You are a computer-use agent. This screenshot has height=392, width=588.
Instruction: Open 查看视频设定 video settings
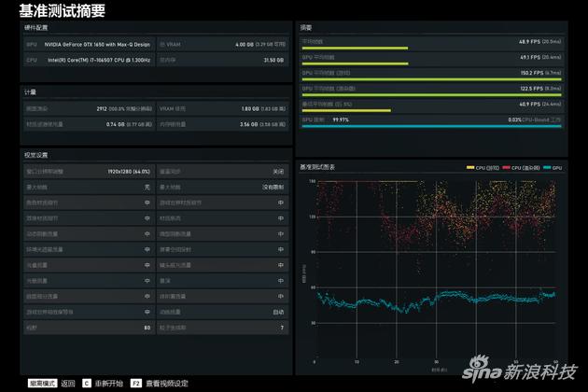pyautogui.click(x=167, y=383)
